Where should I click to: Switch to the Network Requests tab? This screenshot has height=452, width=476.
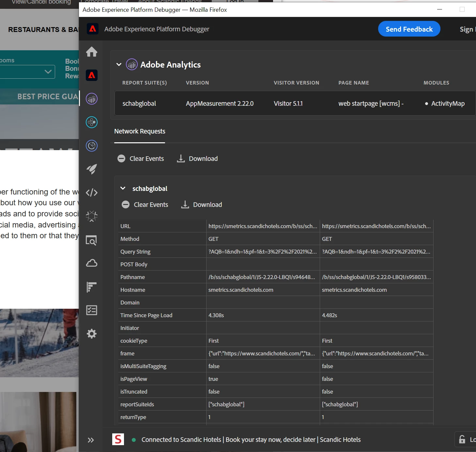(x=140, y=131)
